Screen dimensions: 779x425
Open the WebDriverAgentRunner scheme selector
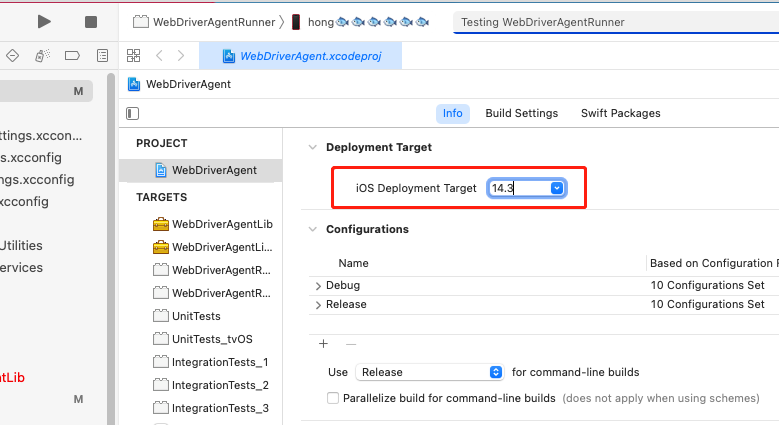(204, 22)
